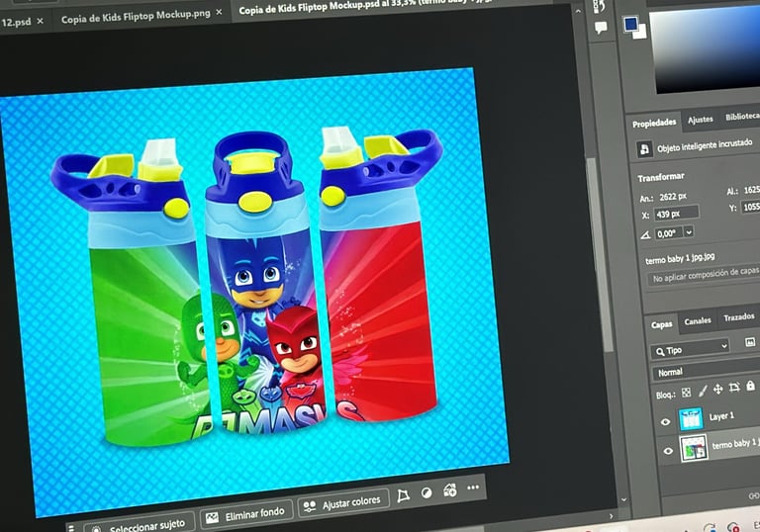
Task: Toggle lock image pixels brush icon
Action: (x=703, y=391)
